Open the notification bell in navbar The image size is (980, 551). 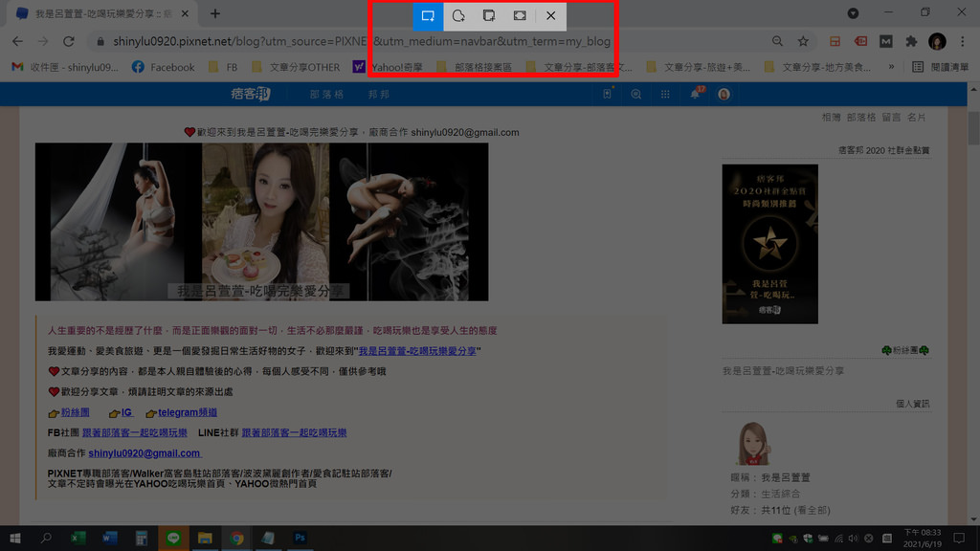[x=695, y=95]
